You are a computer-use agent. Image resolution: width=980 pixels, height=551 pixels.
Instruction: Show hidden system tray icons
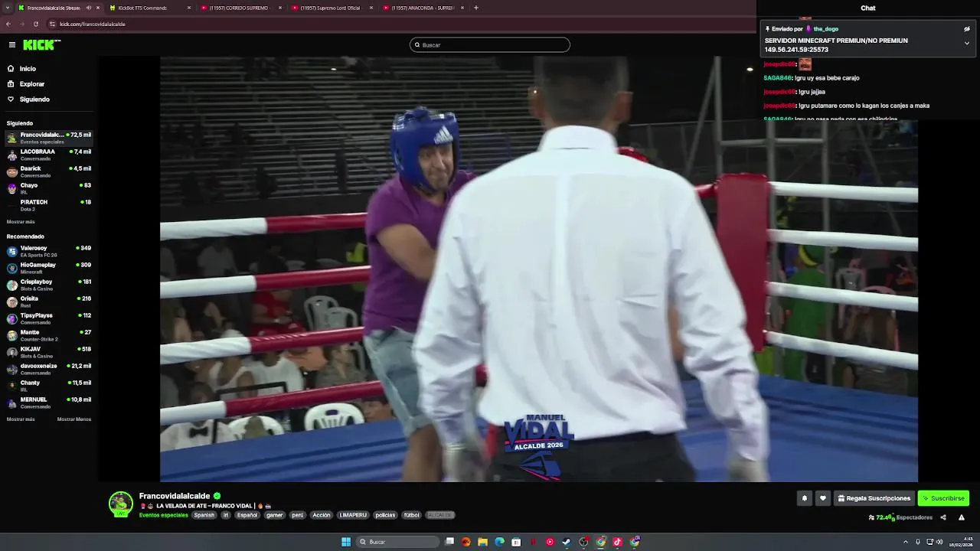(x=906, y=542)
